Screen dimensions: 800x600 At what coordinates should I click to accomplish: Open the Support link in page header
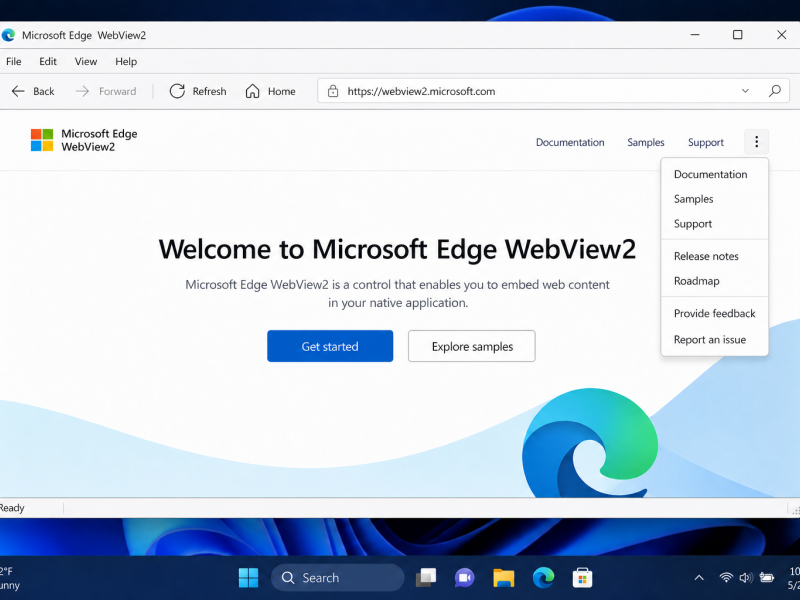pyautogui.click(x=706, y=142)
